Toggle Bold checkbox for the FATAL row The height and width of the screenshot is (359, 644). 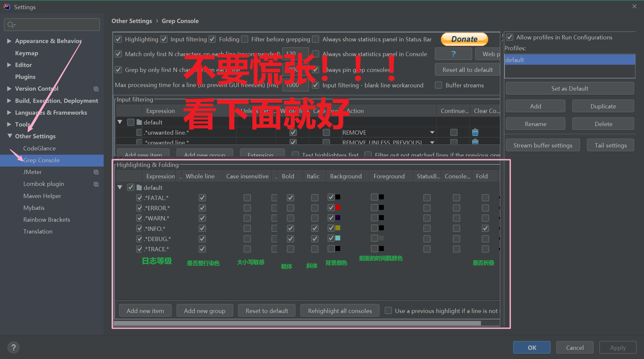click(290, 198)
